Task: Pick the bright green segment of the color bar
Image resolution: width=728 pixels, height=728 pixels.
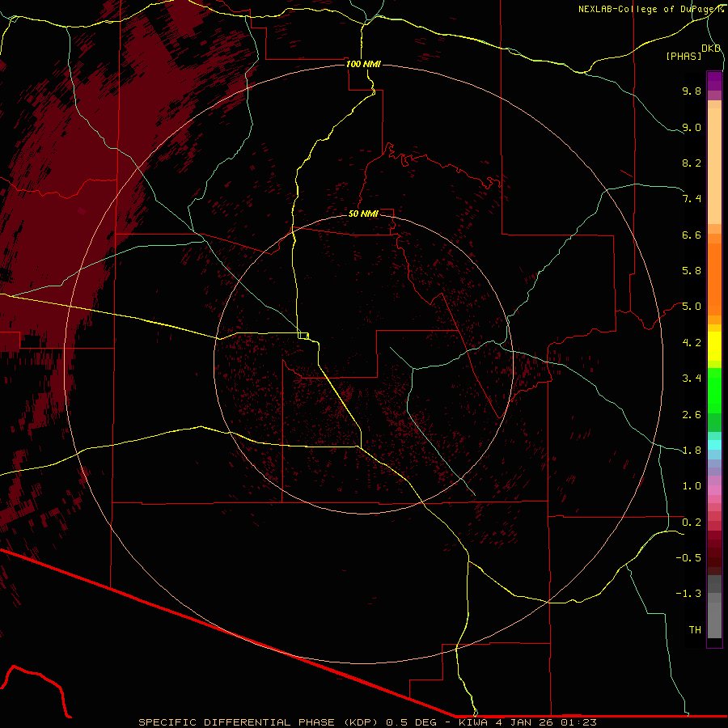Action: pyautogui.click(x=714, y=391)
